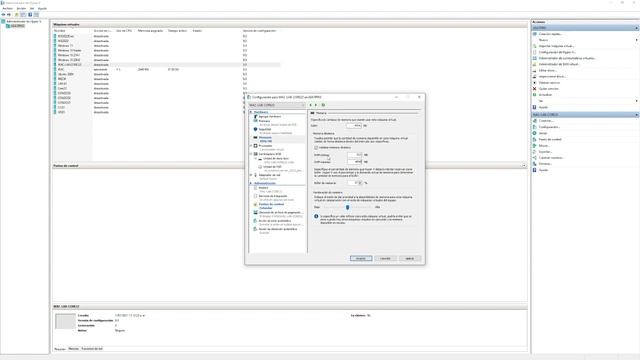
Task: Switch to Memoria tab in details pane
Action: (x=73, y=349)
